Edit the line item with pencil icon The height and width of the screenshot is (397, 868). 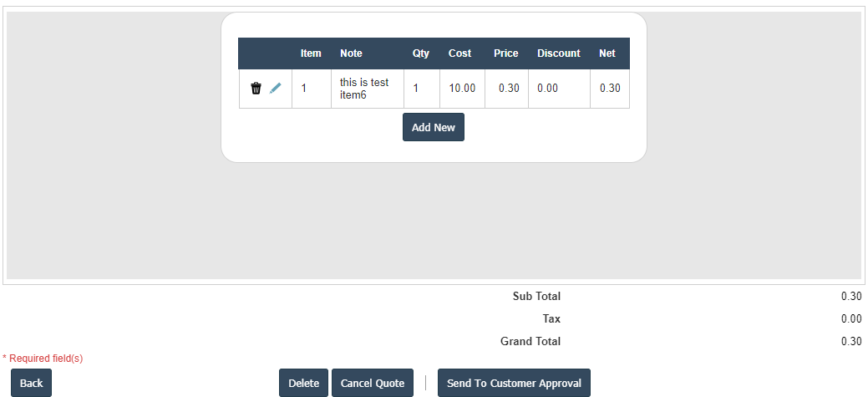[276, 88]
